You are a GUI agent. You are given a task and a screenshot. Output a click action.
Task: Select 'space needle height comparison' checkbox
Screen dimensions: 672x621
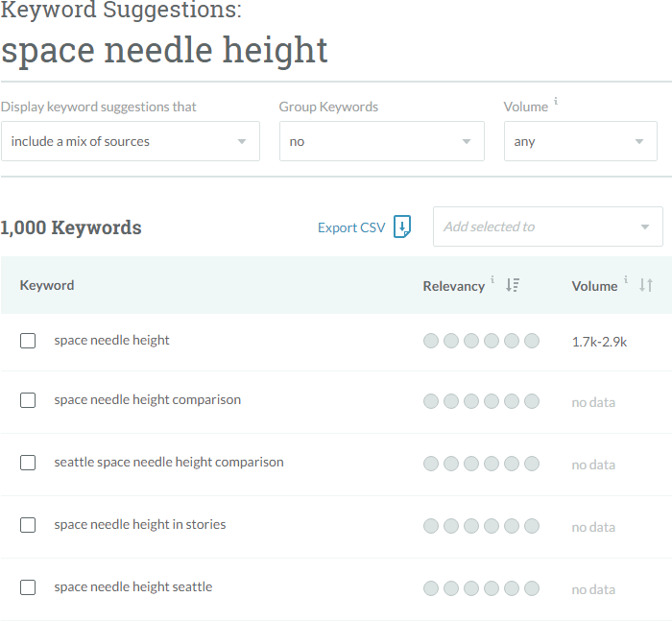[x=28, y=400]
